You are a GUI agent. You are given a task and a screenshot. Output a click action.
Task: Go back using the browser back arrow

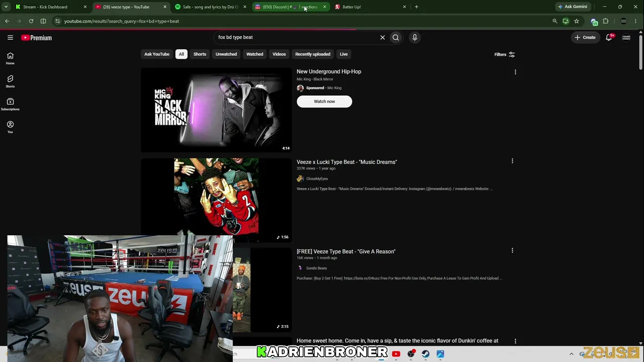(x=7, y=21)
